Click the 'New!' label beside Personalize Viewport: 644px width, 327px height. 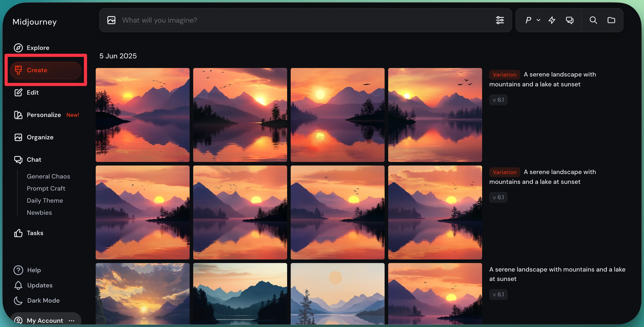(72, 115)
